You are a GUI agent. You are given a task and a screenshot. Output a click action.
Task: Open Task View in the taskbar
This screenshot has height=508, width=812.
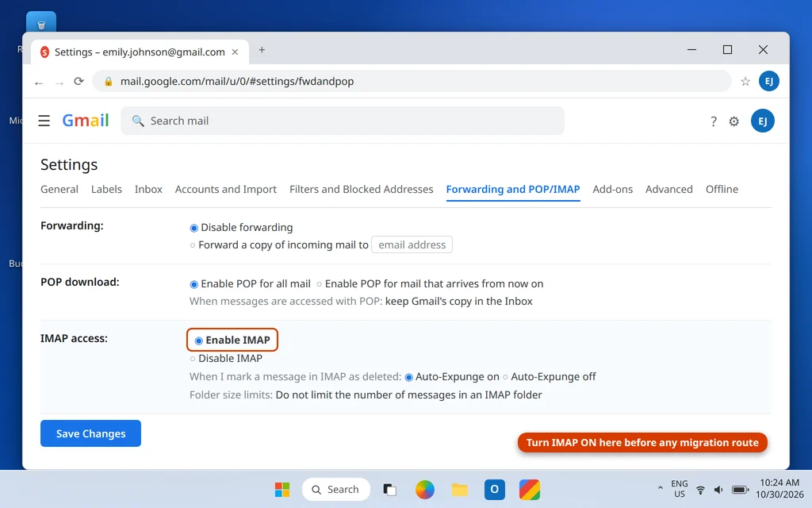point(389,489)
